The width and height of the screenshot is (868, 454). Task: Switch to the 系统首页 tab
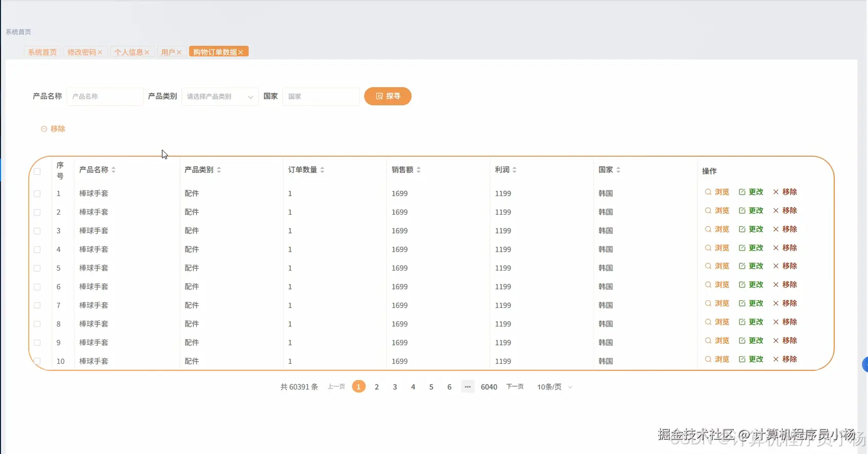coord(43,52)
